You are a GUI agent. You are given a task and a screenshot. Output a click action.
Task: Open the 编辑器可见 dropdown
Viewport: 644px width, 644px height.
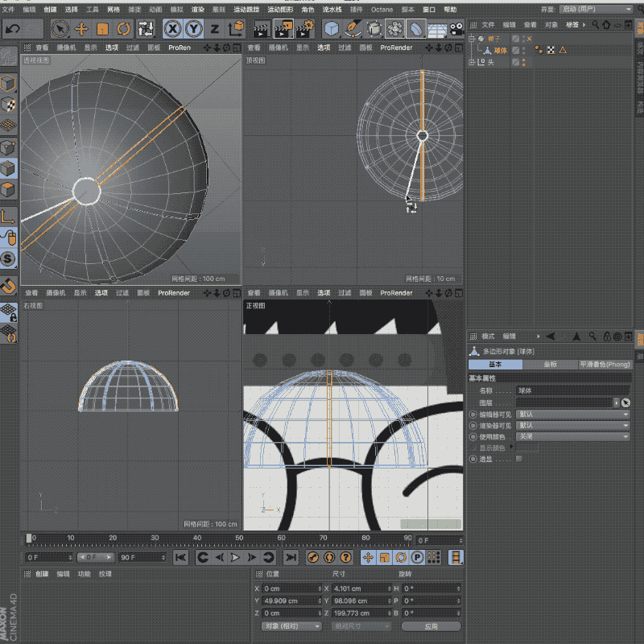pyautogui.click(x=573, y=414)
